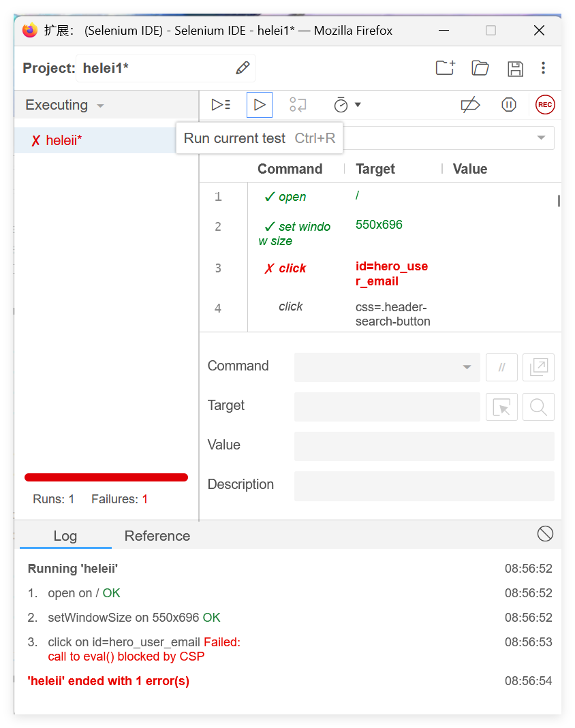Switch to the Reference tab
The width and height of the screenshot is (575, 728).
157,536
